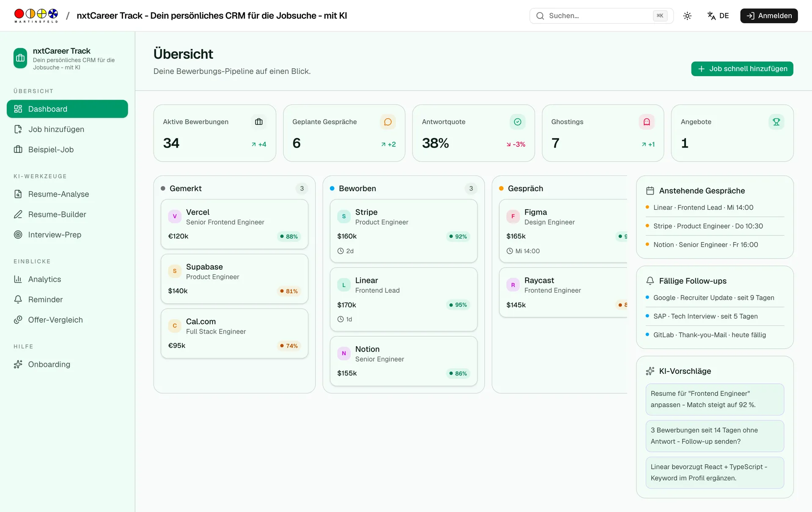Click the Stripe S avatar icon
Viewport: 812px width, 512px height.
tap(344, 216)
